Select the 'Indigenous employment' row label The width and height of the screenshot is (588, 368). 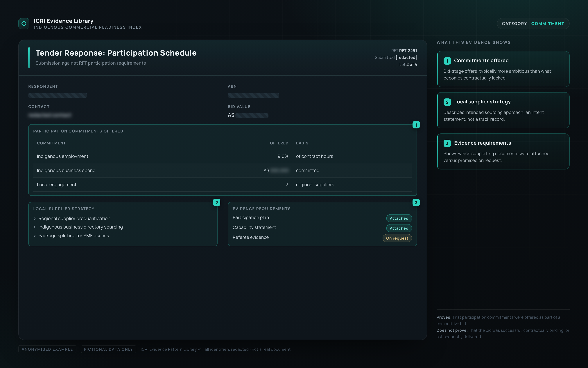[62, 156]
